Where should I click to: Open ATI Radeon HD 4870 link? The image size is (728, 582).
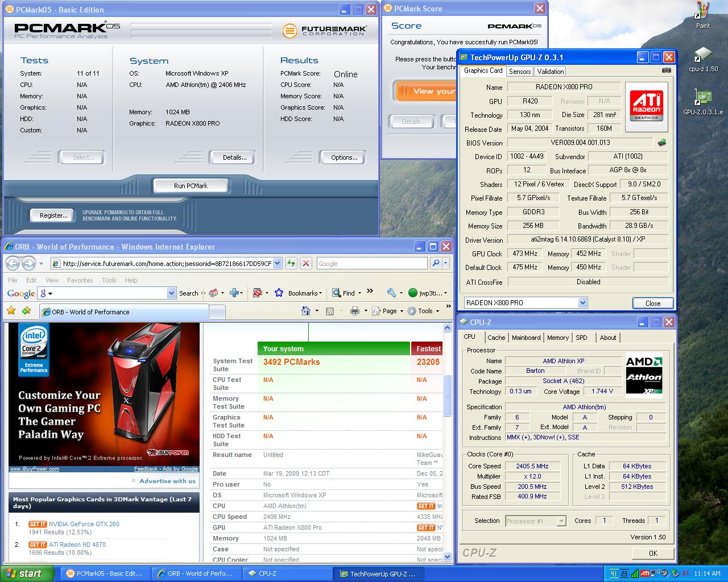coord(77,544)
